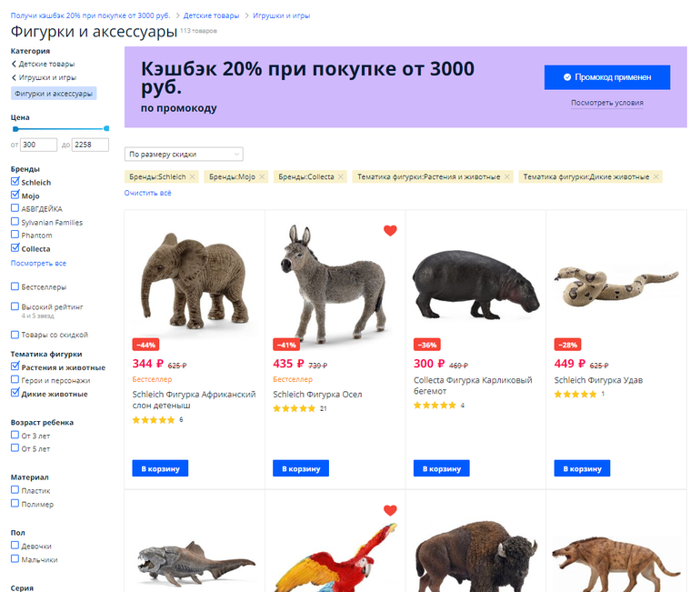
Task: Tick the Герои и персонажи theme checkbox
Action: coord(15,380)
